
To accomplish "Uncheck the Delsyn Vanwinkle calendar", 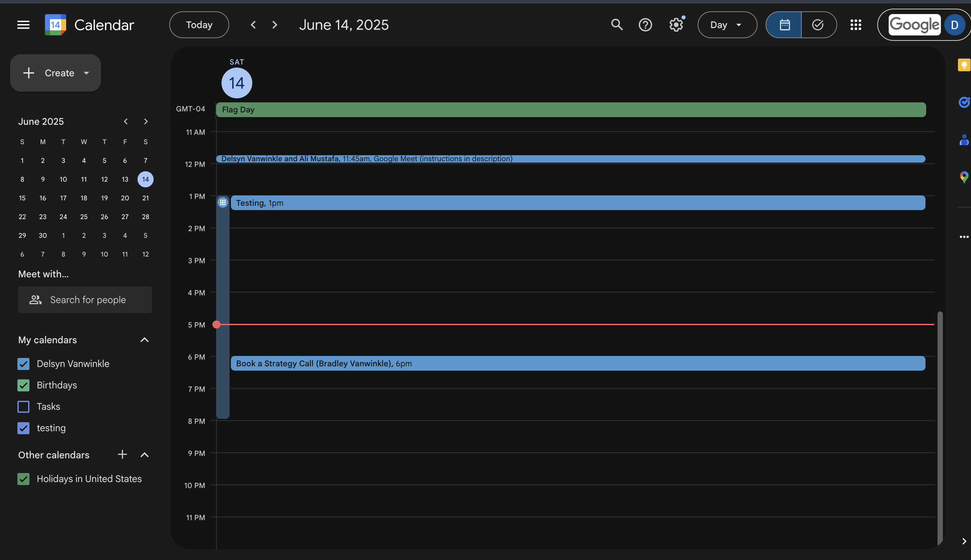I will click(23, 364).
